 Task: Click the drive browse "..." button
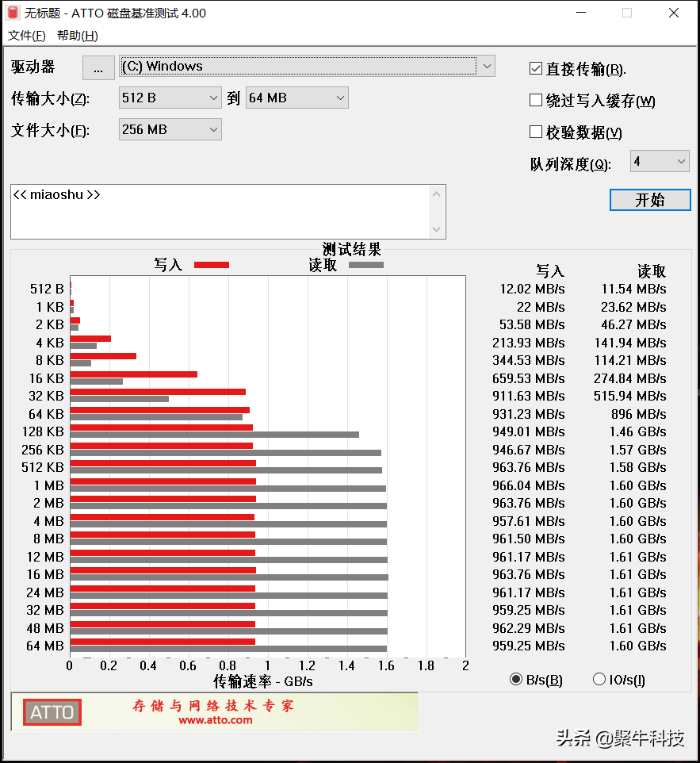point(98,67)
